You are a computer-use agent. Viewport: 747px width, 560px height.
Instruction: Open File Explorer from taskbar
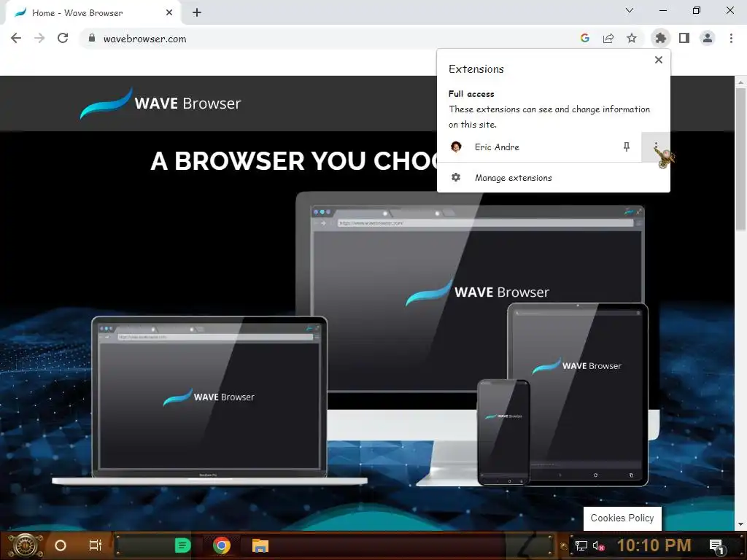(x=260, y=545)
